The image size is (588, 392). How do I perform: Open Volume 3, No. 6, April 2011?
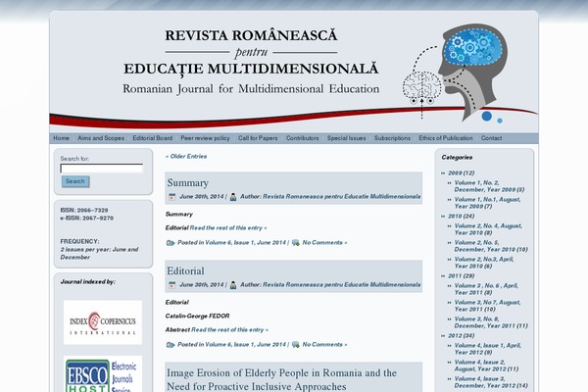point(486,289)
